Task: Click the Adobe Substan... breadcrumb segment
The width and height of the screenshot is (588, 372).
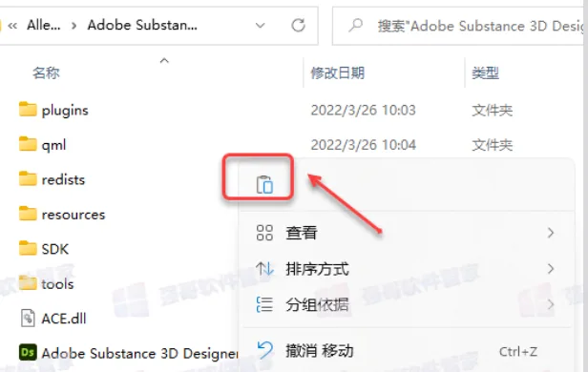Action: (x=142, y=26)
